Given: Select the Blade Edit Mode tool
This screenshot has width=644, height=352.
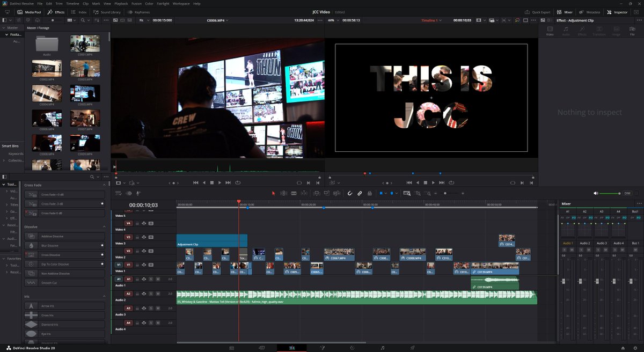Looking at the screenshot, I should tap(294, 193).
